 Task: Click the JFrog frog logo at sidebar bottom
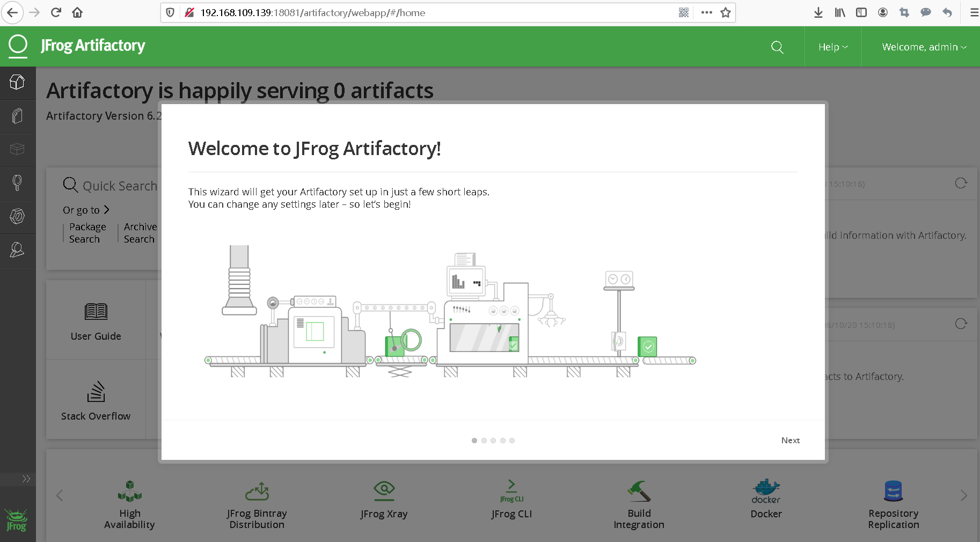pos(16,520)
